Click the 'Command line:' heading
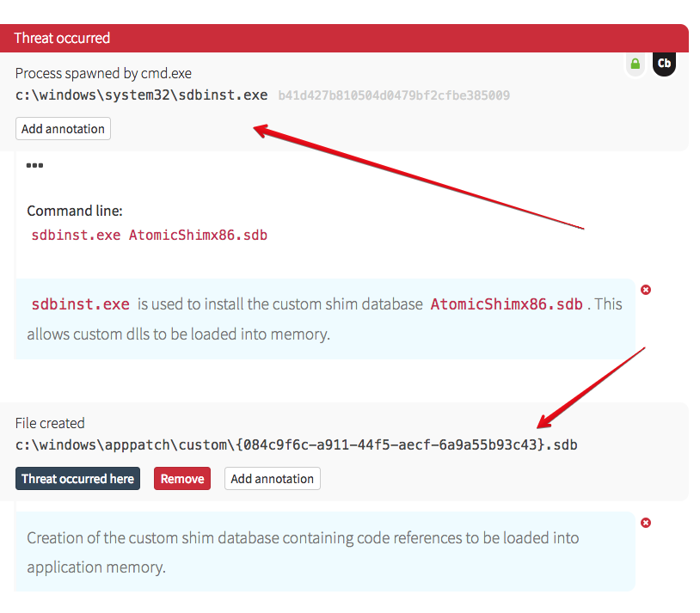 [x=75, y=211]
